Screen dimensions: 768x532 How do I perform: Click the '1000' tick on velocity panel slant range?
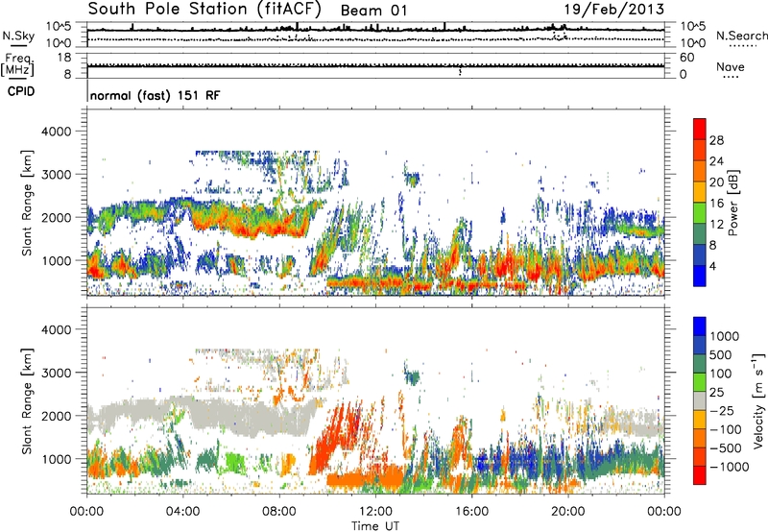click(x=56, y=459)
